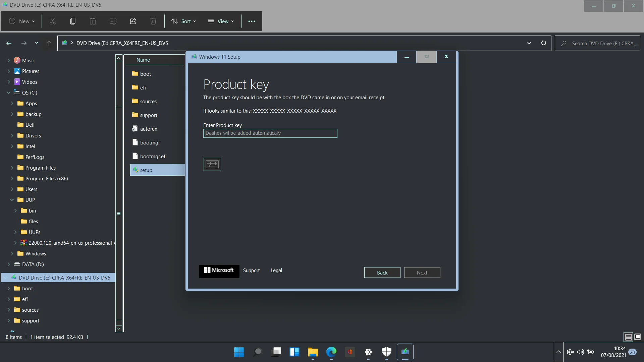Click the Start menu Windows icon

click(x=239, y=352)
